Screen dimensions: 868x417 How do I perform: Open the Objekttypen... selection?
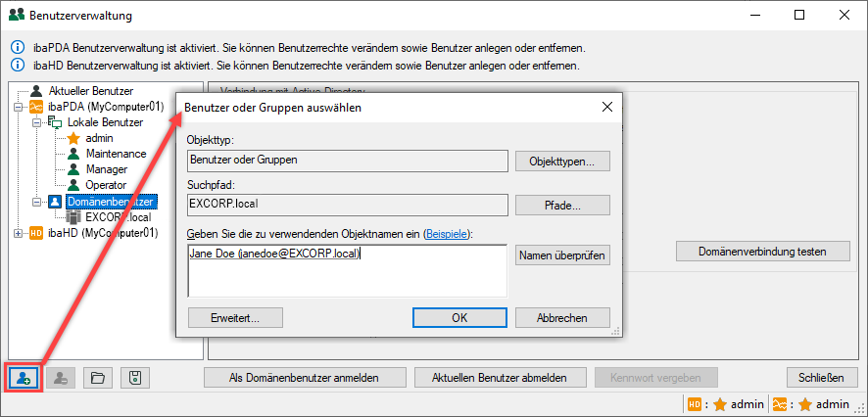point(562,161)
